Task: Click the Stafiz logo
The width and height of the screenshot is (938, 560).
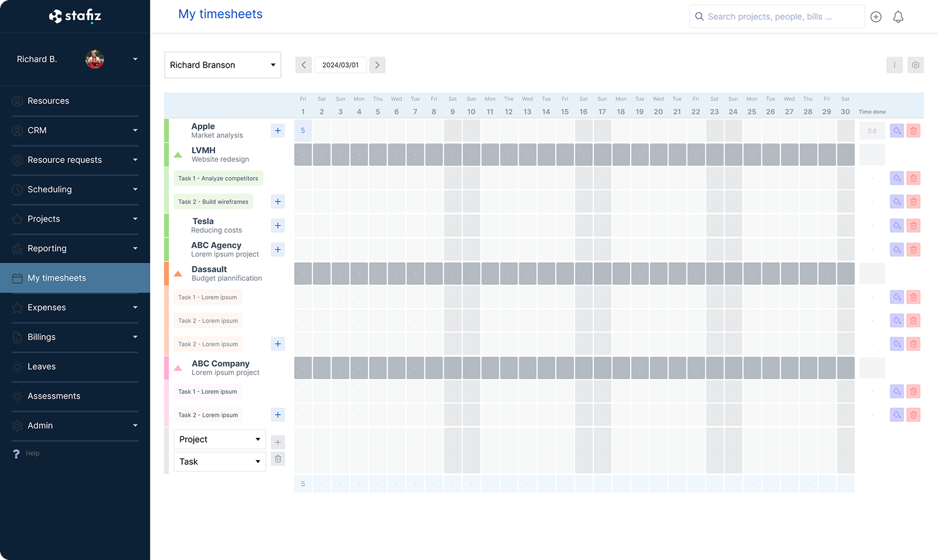Action: (75, 16)
